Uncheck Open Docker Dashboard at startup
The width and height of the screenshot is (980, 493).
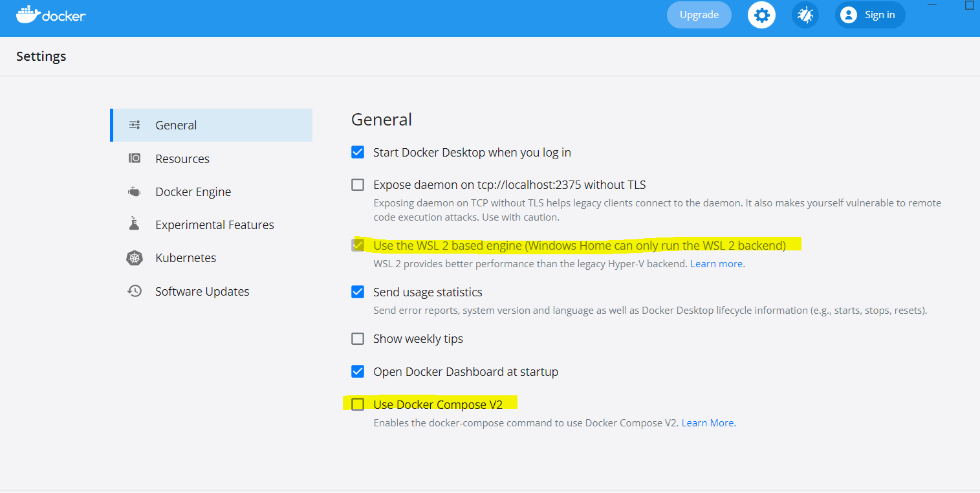pyautogui.click(x=358, y=371)
